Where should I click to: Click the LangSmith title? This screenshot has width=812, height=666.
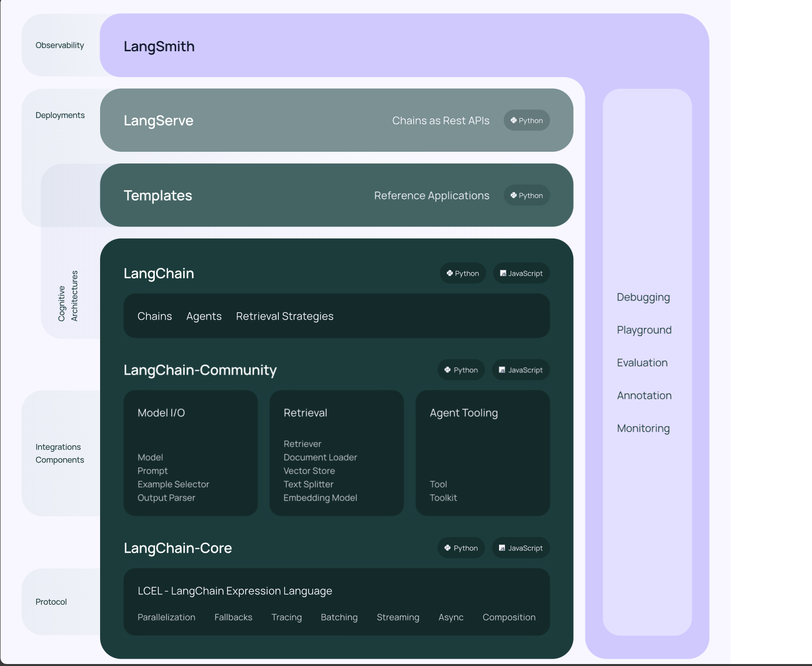[x=159, y=46]
